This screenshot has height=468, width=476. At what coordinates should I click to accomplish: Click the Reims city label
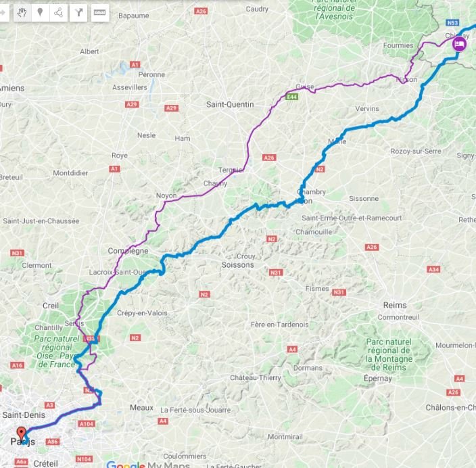(395, 305)
